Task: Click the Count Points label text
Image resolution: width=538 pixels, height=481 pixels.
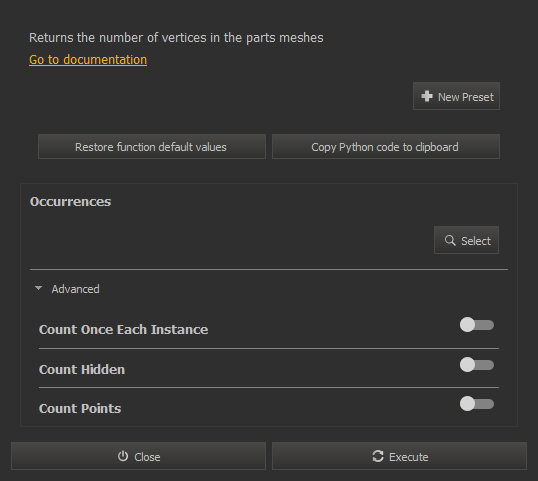Action: (x=80, y=409)
